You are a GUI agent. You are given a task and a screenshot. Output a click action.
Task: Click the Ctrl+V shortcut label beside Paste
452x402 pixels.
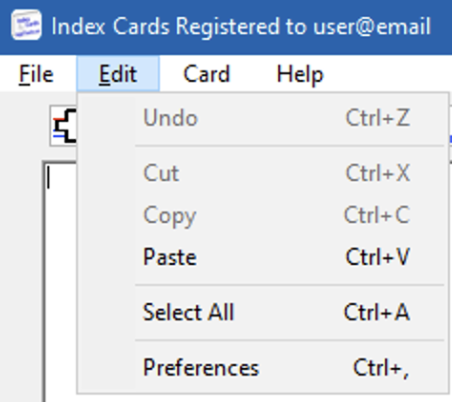click(377, 257)
